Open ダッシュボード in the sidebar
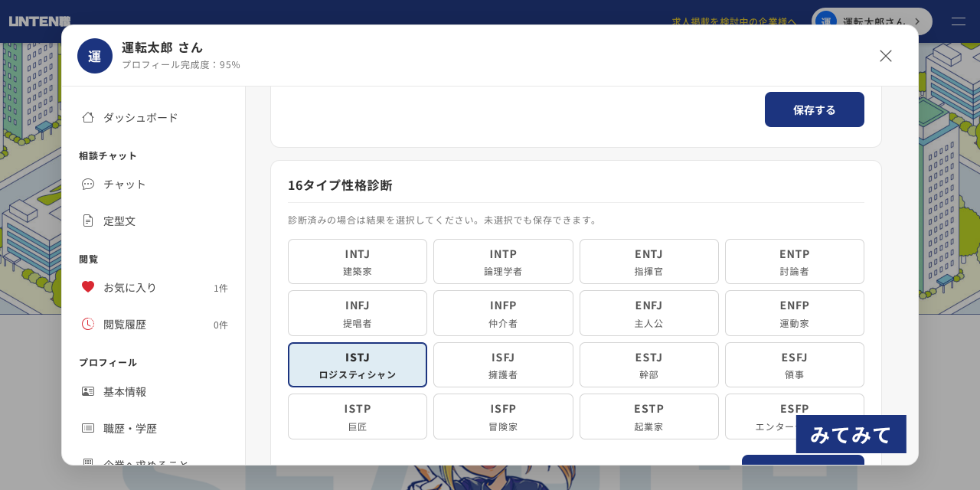Image resolution: width=980 pixels, height=490 pixels. click(x=153, y=117)
